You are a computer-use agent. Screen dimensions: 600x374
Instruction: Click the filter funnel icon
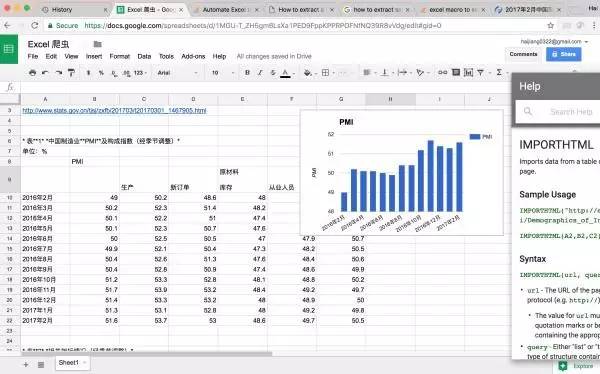(481, 72)
